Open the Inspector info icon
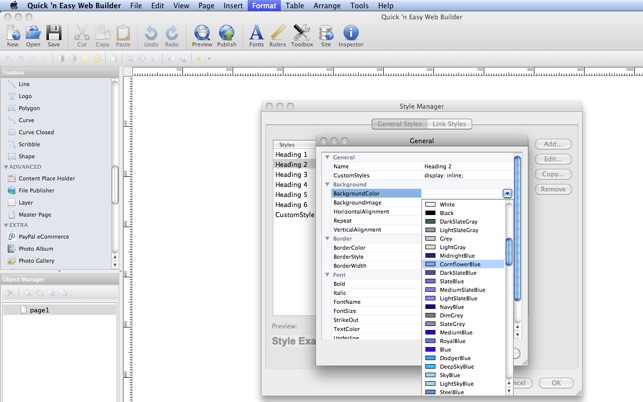The width and height of the screenshot is (643, 402). coord(350,35)
